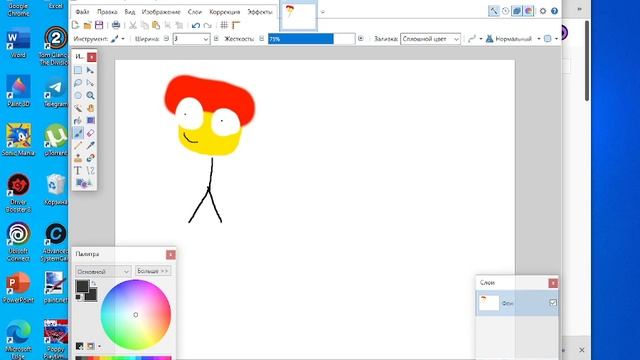Select the Magic Wand tool

click(x=78, y=108)
